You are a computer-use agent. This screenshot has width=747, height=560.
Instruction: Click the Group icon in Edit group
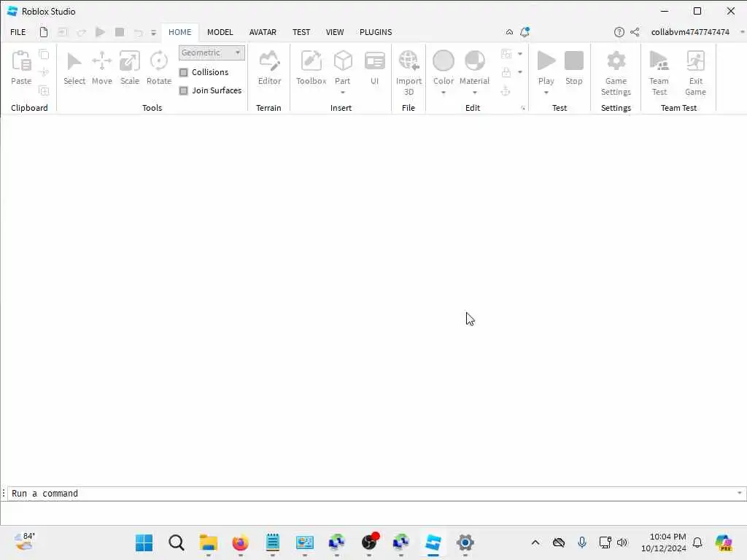click(506, 54)
